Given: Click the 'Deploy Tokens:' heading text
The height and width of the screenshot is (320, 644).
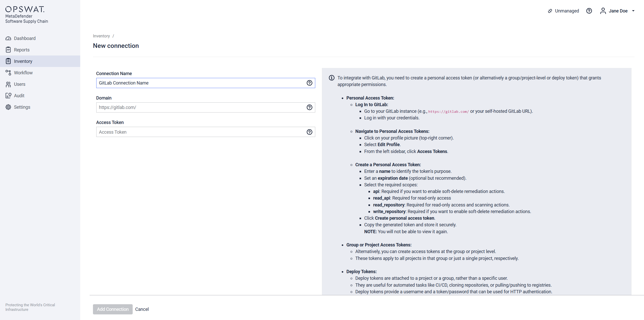Looking at the screenshot, I should (x=361, y=272).
